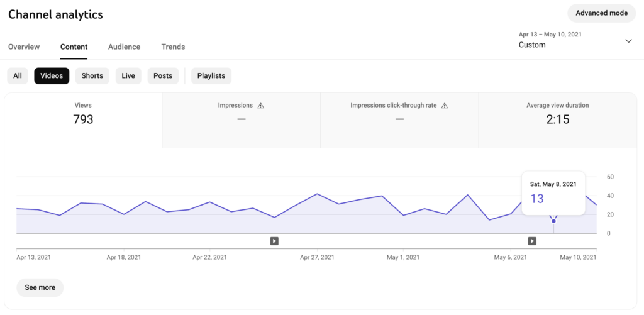Toggle the Shorts filter chip

[x=92, y=76]
